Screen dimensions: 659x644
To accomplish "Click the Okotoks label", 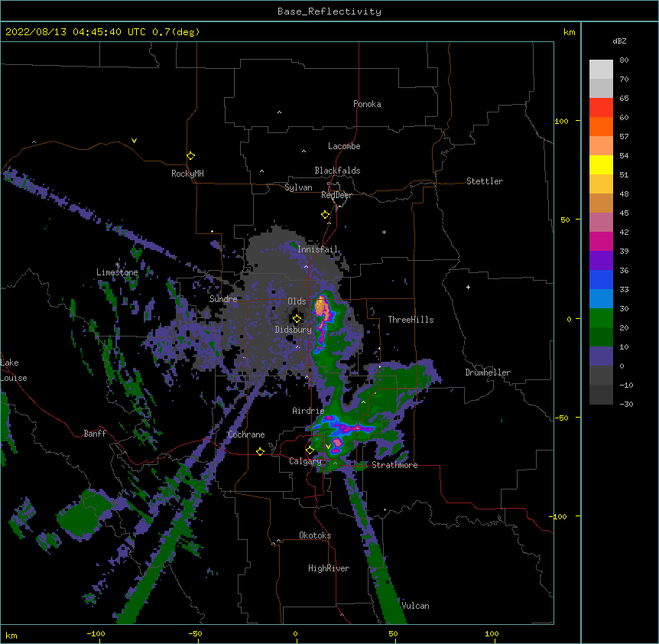I will (315, 535).
